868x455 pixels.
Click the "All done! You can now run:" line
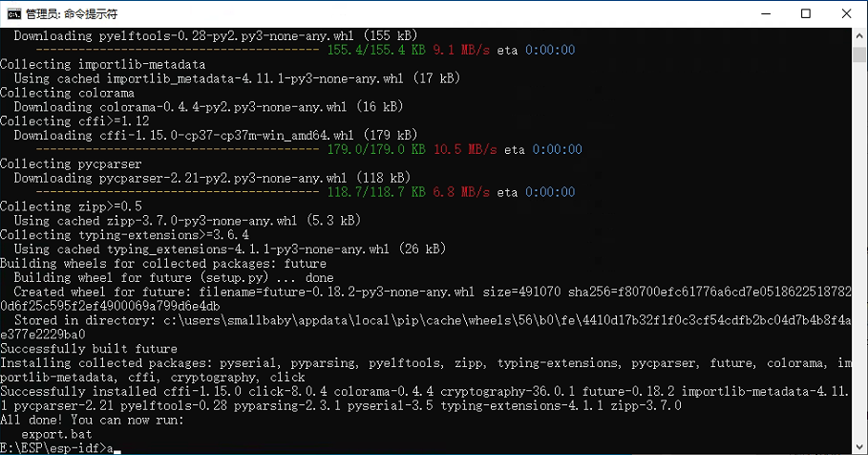tap(92, 420)
